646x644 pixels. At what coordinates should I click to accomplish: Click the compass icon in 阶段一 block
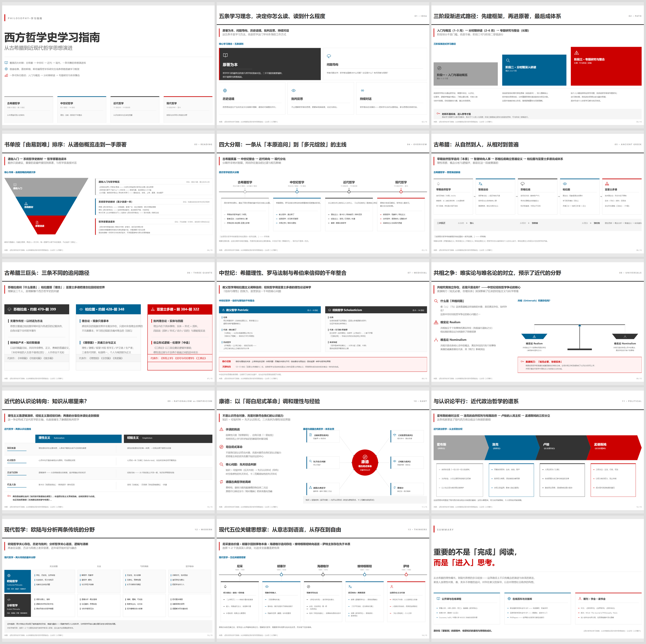439,68
